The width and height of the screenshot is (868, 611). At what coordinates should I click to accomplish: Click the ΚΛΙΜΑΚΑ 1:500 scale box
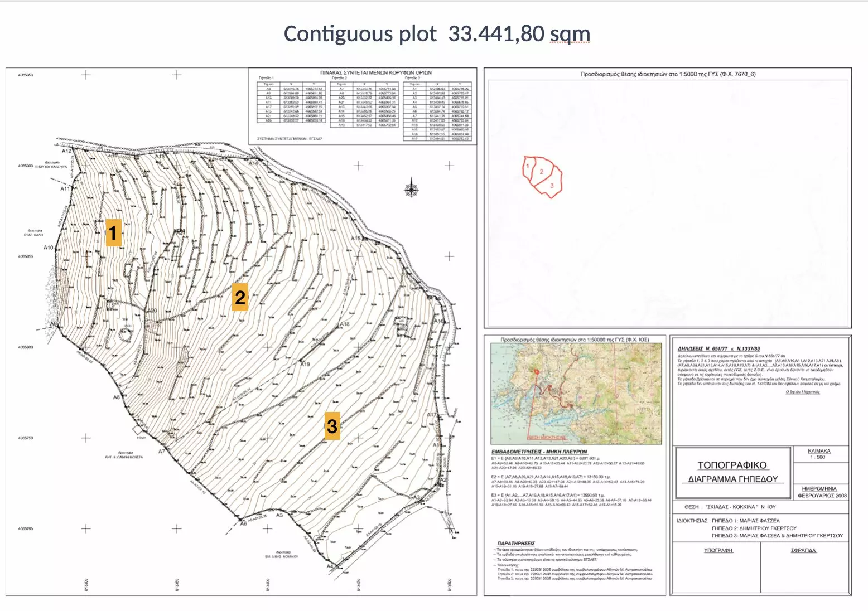pyautogui.click(x=819, y=454)
